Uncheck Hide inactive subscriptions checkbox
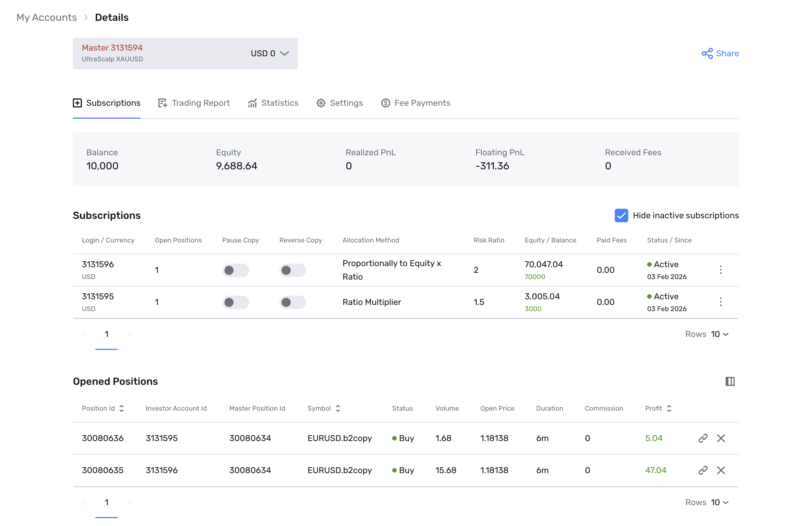Screen dimensions: 812x526 coord(621,215)
